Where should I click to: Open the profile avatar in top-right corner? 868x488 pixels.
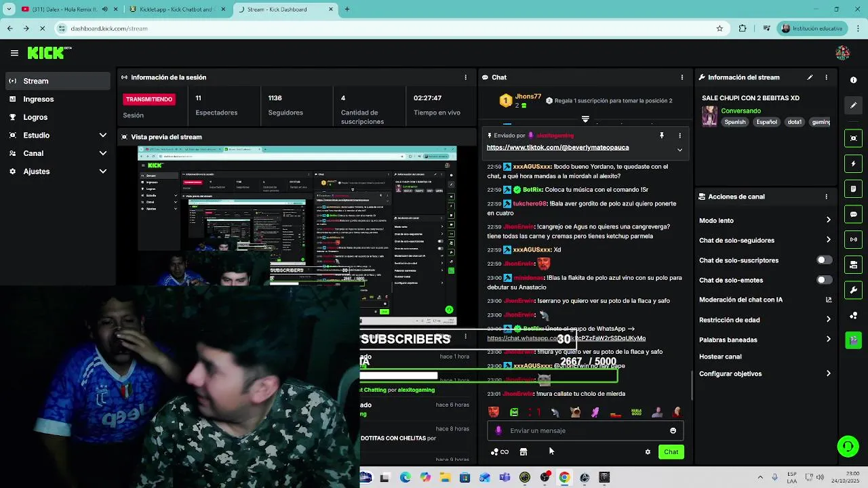tap(843, 53)
